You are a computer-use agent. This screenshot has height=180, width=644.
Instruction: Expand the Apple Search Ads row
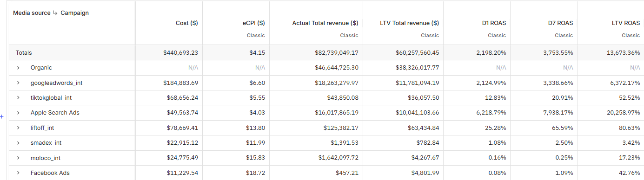pyautogui.click(x=18, y=113)
